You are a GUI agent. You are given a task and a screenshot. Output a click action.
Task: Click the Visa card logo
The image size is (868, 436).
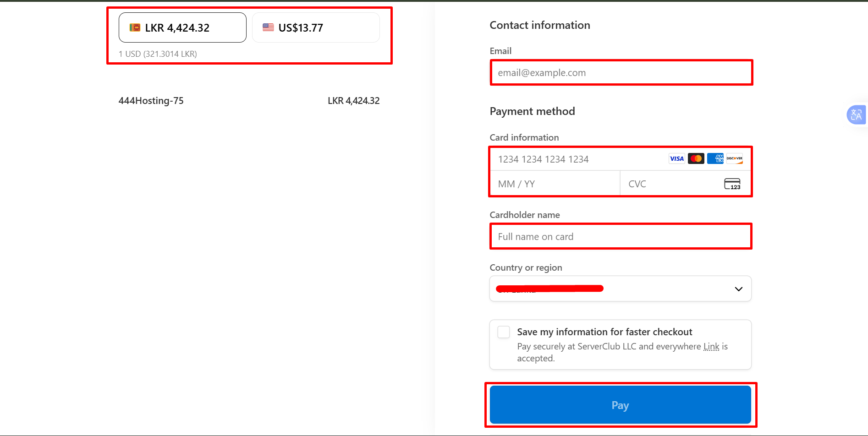[x=676, y=159]
